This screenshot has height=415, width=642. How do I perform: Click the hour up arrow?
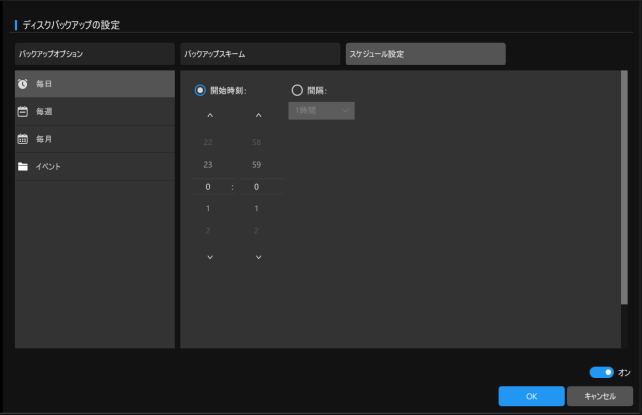pyautogui.click(x=210, y=116)
